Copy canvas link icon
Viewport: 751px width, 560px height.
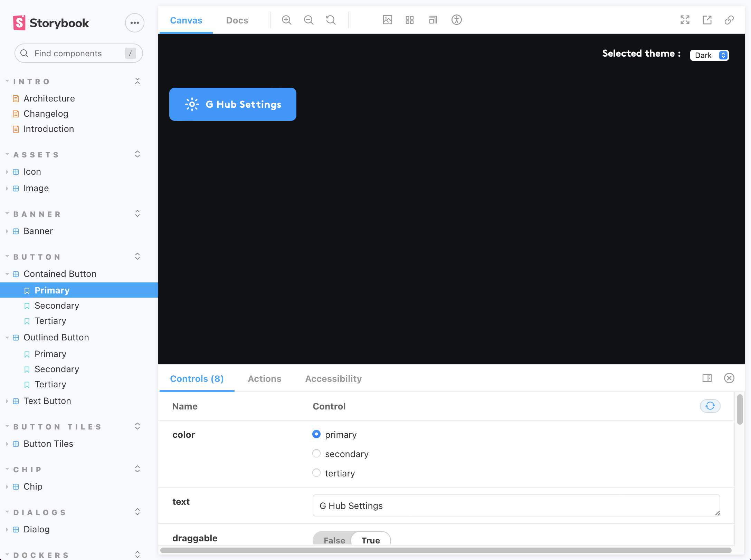pyautogui.click(x=729, y=20)
